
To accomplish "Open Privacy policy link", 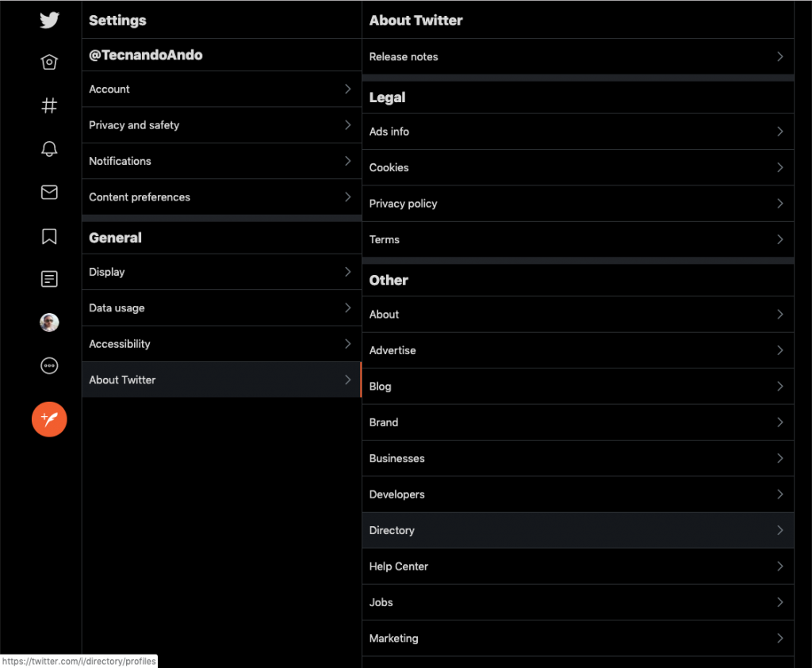I will (x=578, y=204).
